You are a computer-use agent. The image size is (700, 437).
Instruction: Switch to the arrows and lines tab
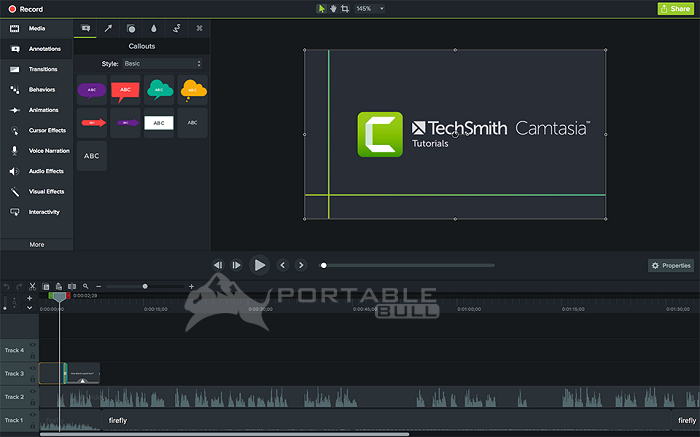coord(108,29)
